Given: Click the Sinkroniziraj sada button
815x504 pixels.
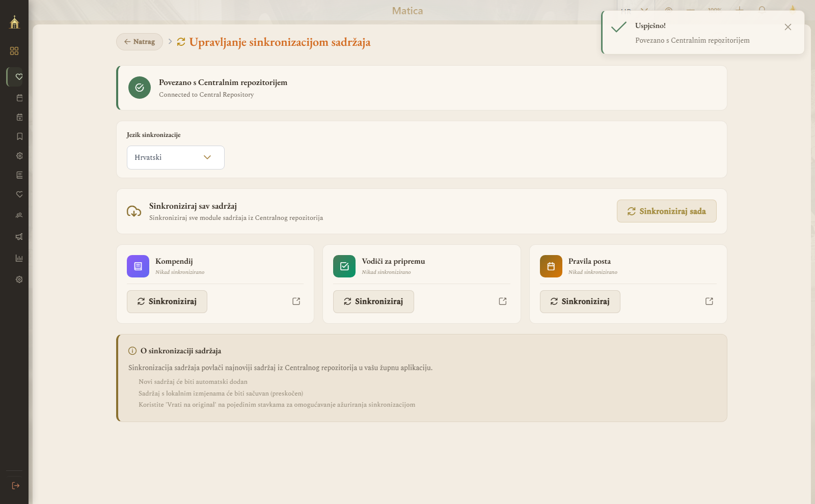Looking at the screenshot, I should (x=667, y=211).
